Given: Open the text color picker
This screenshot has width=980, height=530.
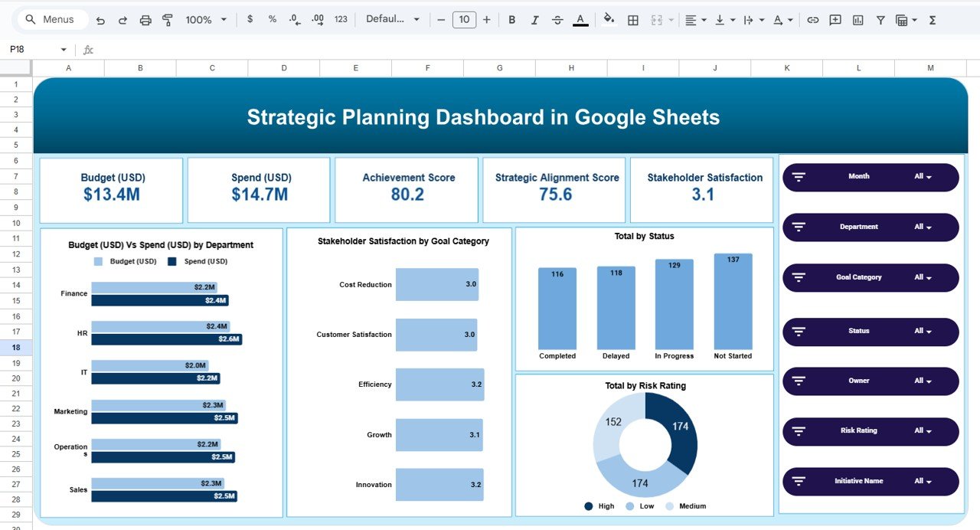Looking at the screenshot, I should pyautogui.click(x=580, y=20).
